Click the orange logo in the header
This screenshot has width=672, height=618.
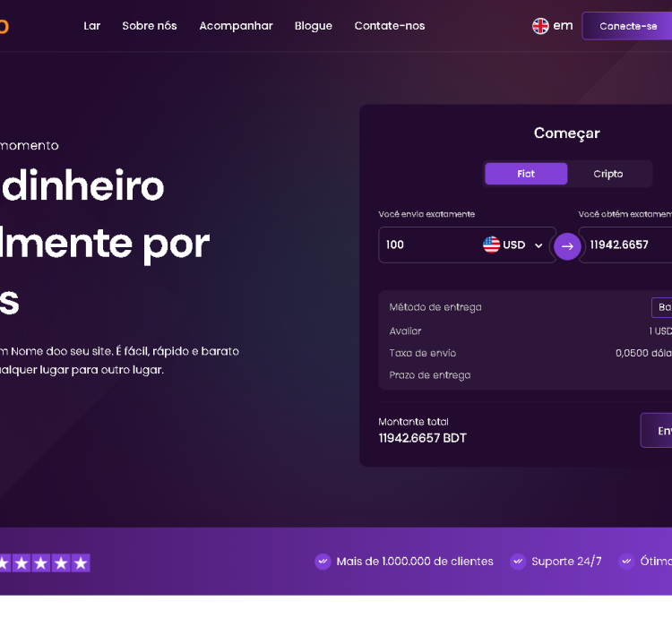[x=4, y=26]
